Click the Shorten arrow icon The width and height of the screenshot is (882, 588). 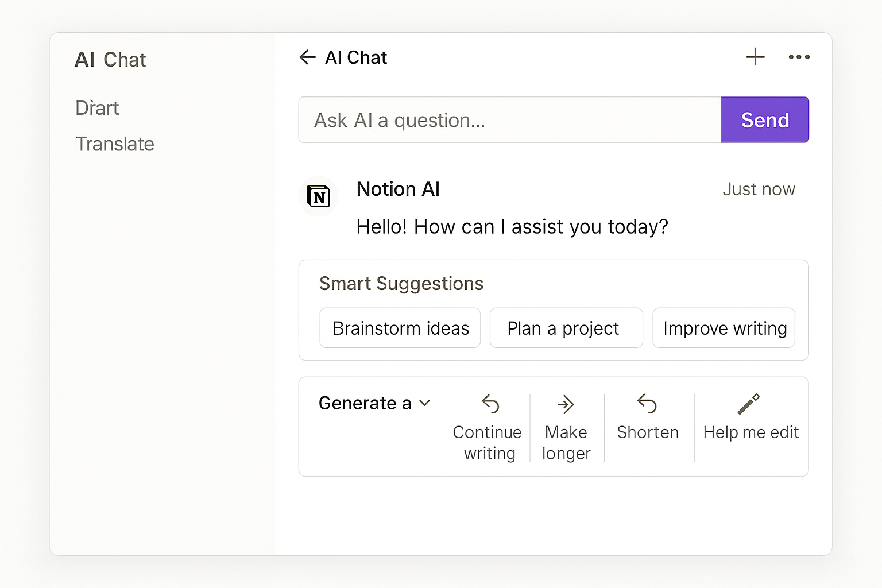pos(647,404)
